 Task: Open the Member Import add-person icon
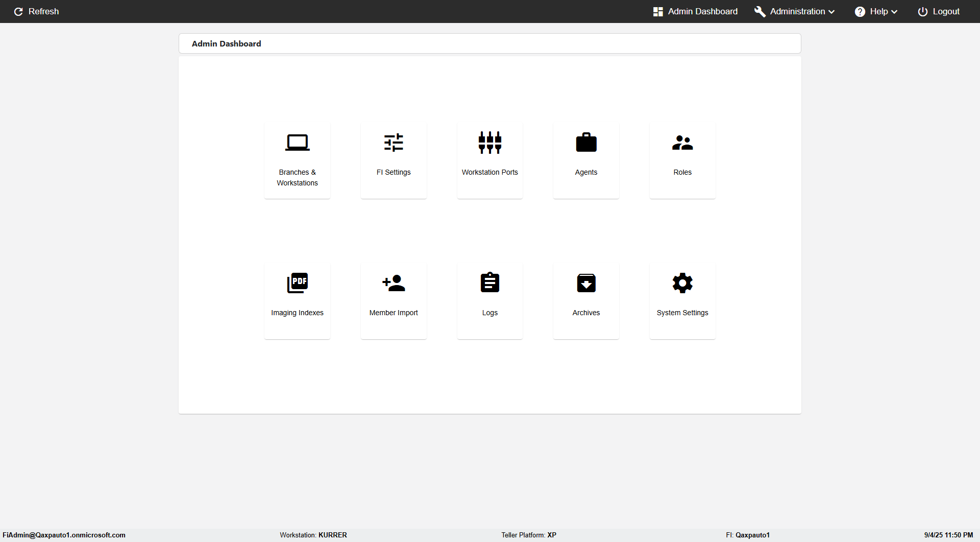pyautogui.click(x=394, y=283)
